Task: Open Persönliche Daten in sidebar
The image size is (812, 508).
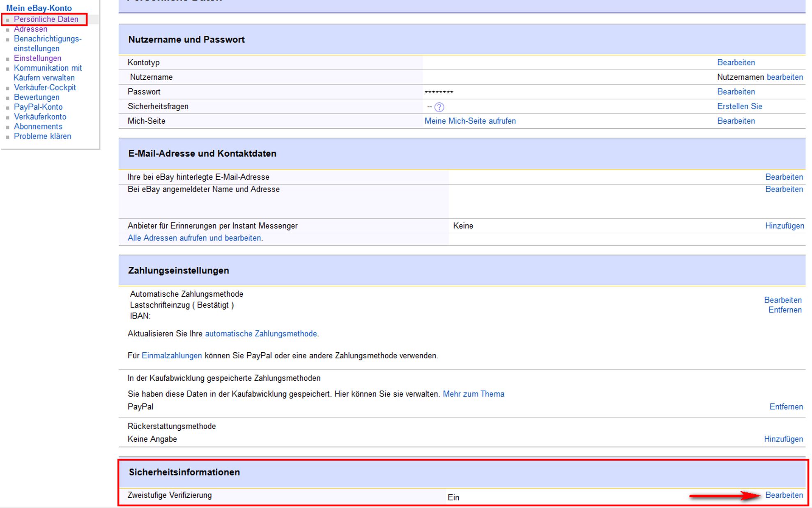Action: pos(46,19)
